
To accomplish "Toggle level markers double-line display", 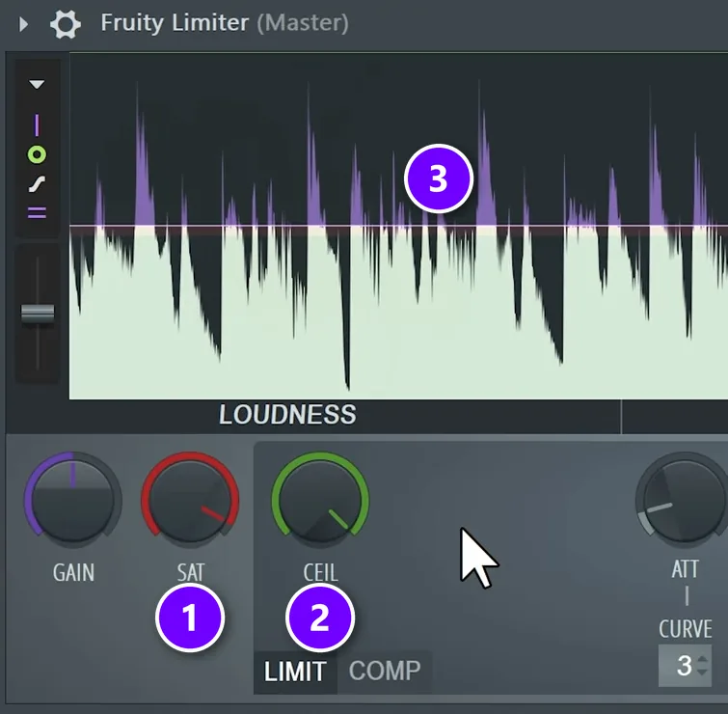I will pos(37,213).
